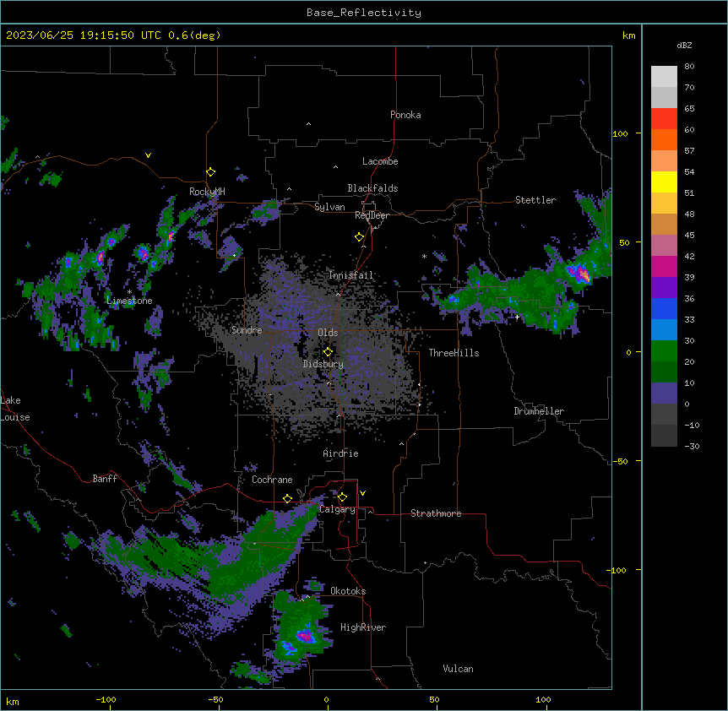Click the yellow diamond marker south of RedDeer
Viewport: 728px width, 711px height.
point(359,237)
